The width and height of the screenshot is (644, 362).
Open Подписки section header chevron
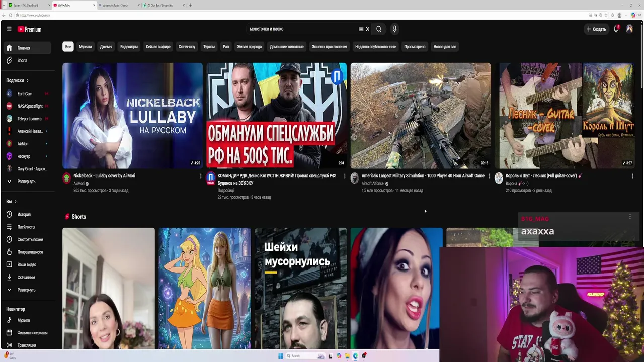(x=27, y=80)
